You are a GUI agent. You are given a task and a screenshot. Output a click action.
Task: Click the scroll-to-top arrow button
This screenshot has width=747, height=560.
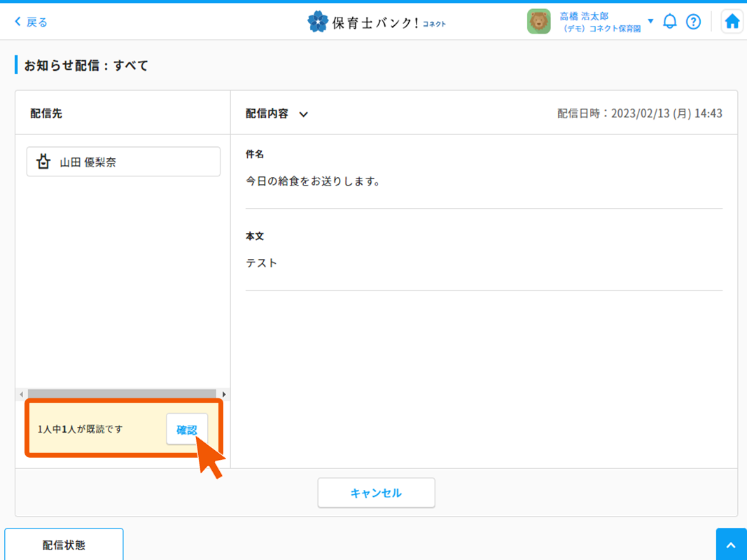731,545
